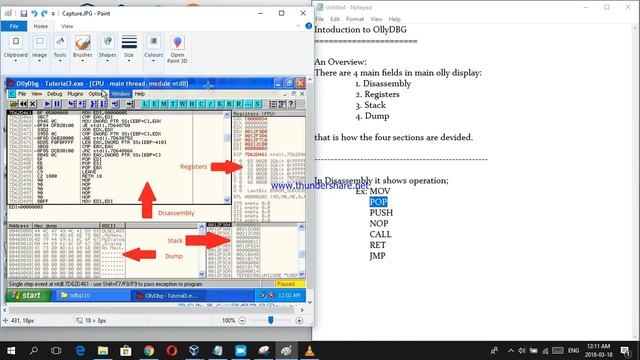Click the left arrow of Paint's horizontal scrollbar
640x360 pixels.
5,310
